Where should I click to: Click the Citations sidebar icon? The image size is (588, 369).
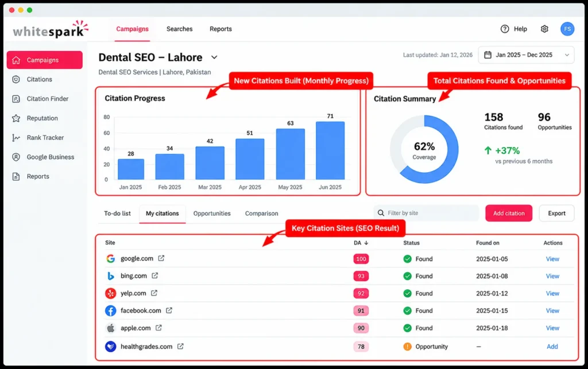point(16,79)
